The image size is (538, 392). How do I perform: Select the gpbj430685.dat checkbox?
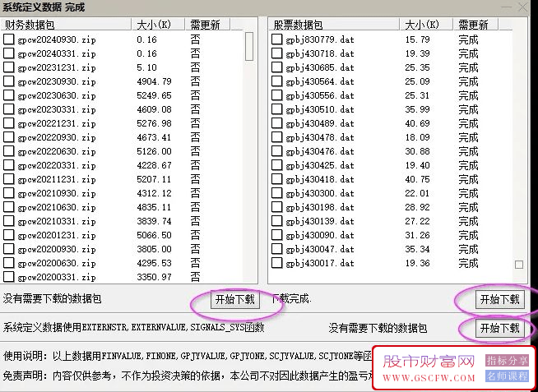(x=277, y=67)
